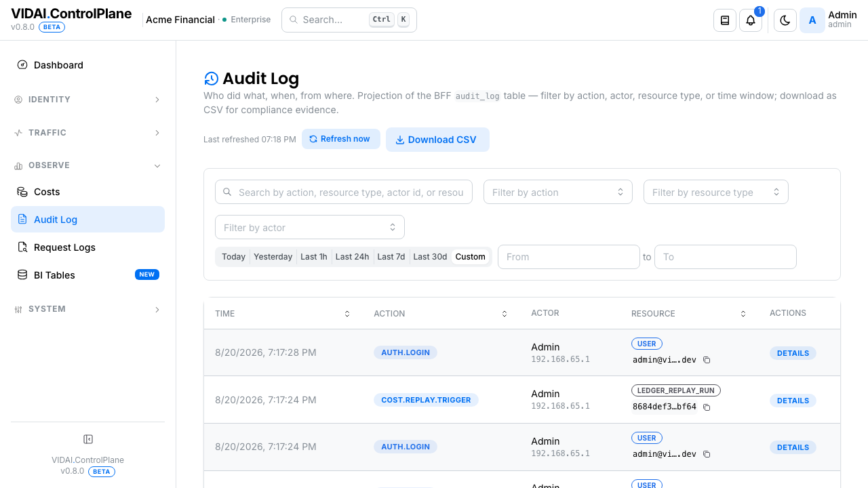
Task: Open BI Tables in the sidebar
Action: point(87,275)
